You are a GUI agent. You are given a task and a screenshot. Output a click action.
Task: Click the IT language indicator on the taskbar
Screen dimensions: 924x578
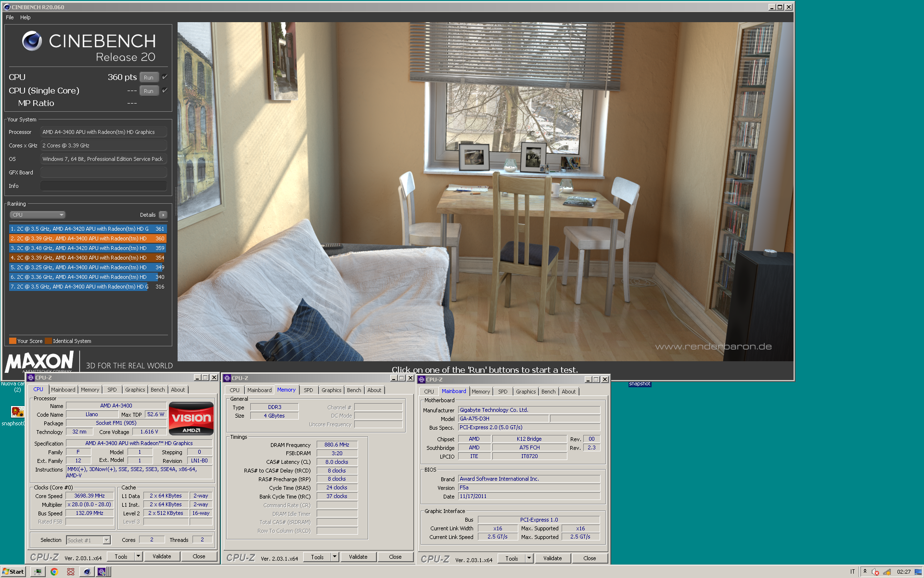pos(852,572)
